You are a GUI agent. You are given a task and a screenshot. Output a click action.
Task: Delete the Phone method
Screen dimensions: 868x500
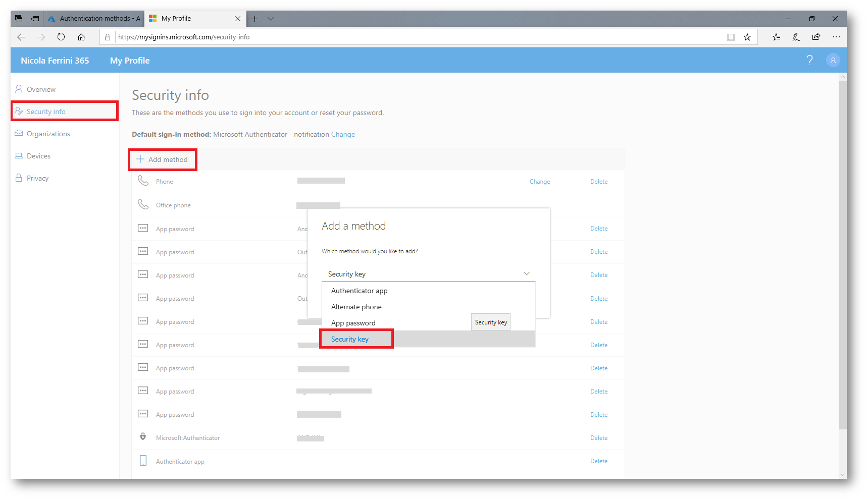pyautogui.click(x=599, y=182)
